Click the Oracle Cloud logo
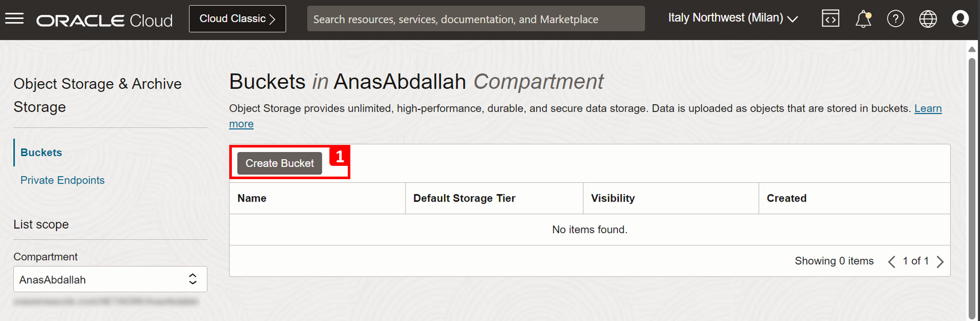The image size is (980, 321). pos(104,20)
